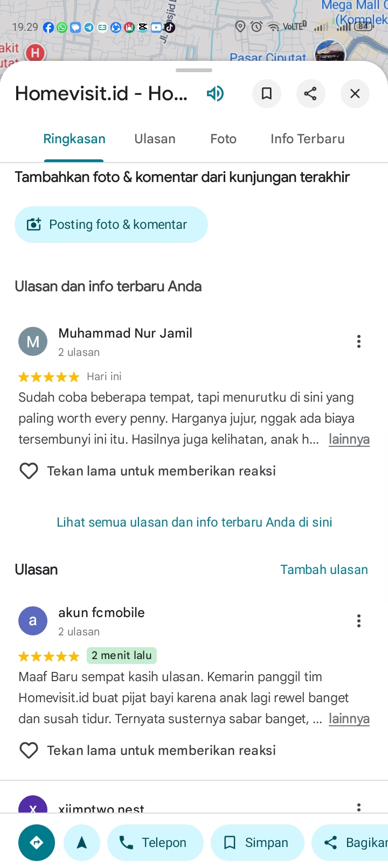Tap the Telepon call button
The image size is (388, 868).
[x=155, y=843]
